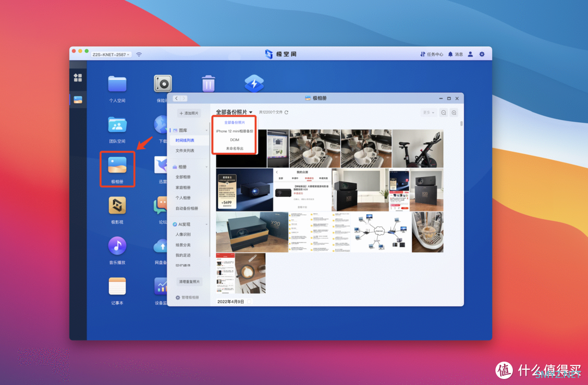Image resolution: width=588 pixels, height=385 pixels.
Task: Open 全部相册 in sidebar
Action: coord(183,177)
